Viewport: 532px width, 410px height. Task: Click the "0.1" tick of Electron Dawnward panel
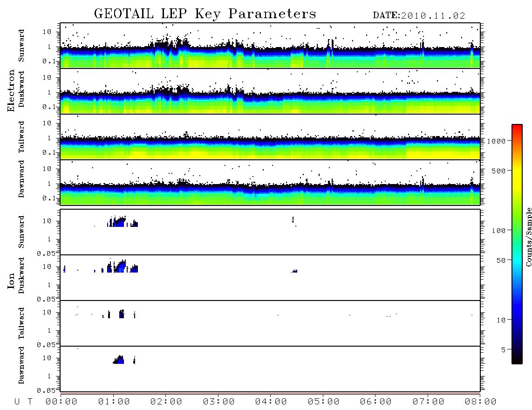[x=49, y=198]
